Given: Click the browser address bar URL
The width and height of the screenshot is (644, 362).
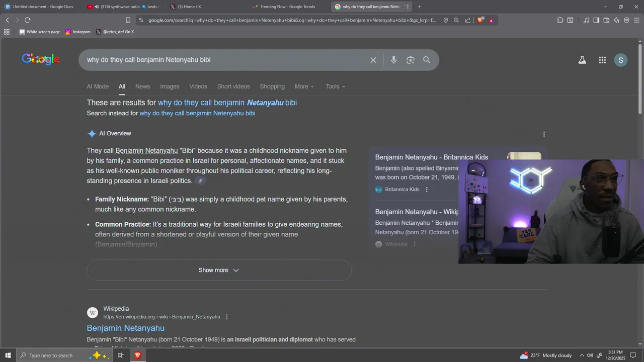Looking at the screenshot, I should coord(292,20).
